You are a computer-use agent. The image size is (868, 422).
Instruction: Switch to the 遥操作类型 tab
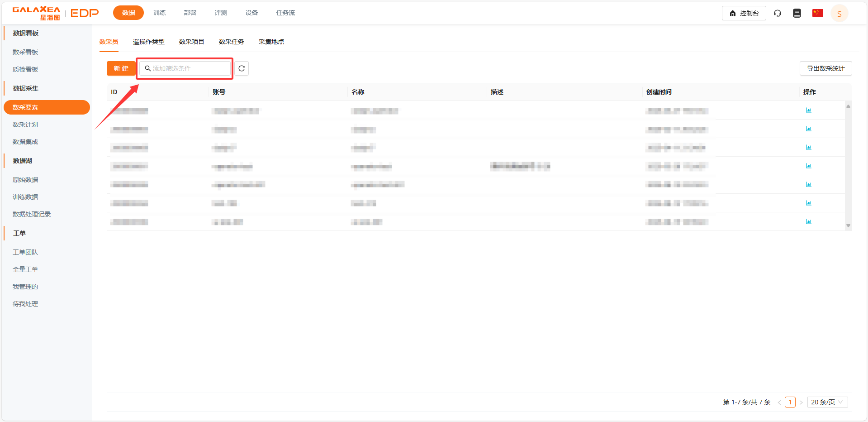tap(148, 42)
